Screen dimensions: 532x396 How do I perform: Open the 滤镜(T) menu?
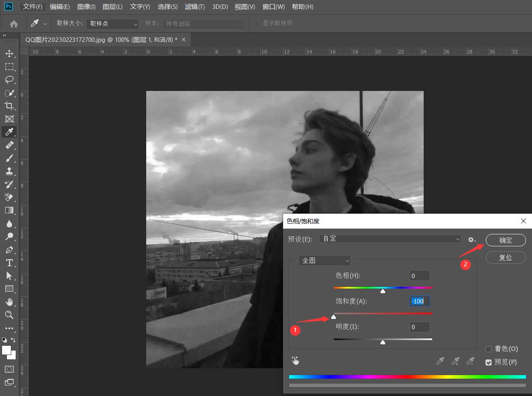[x=195, y=7]
